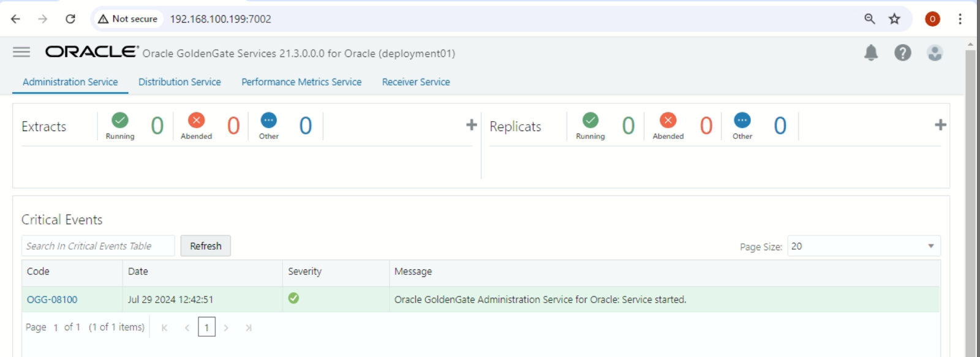Image resolution: width=980 pixels, height=357 pixels.
Task: Click the Replicats Running count 0
Action: pos(628,126)
